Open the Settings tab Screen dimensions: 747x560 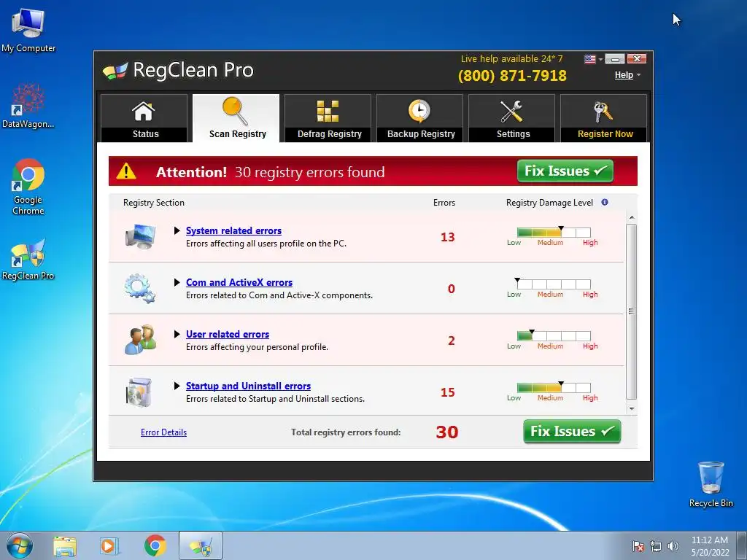[x=511, y=117]
